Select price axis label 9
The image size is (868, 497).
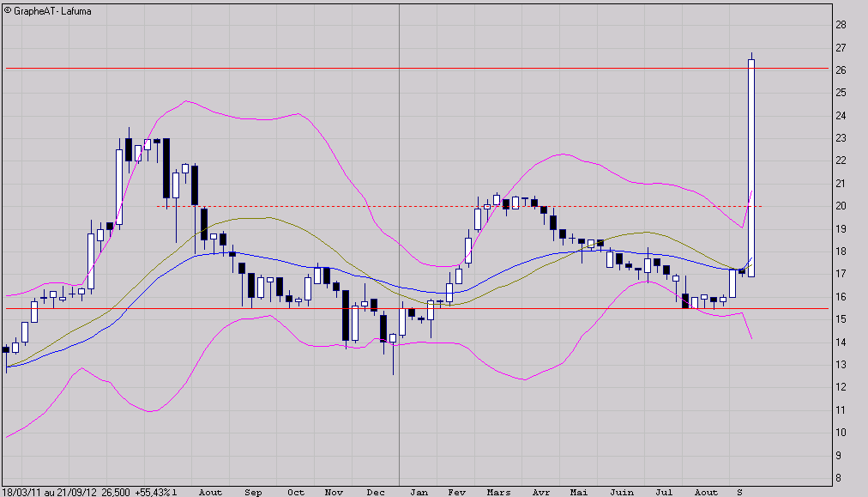point(838,455)
